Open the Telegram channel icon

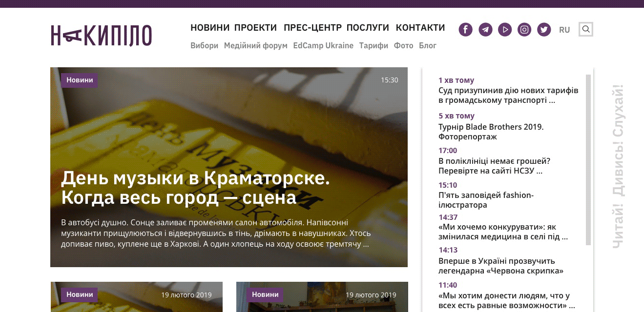click(x=485, y=30)
